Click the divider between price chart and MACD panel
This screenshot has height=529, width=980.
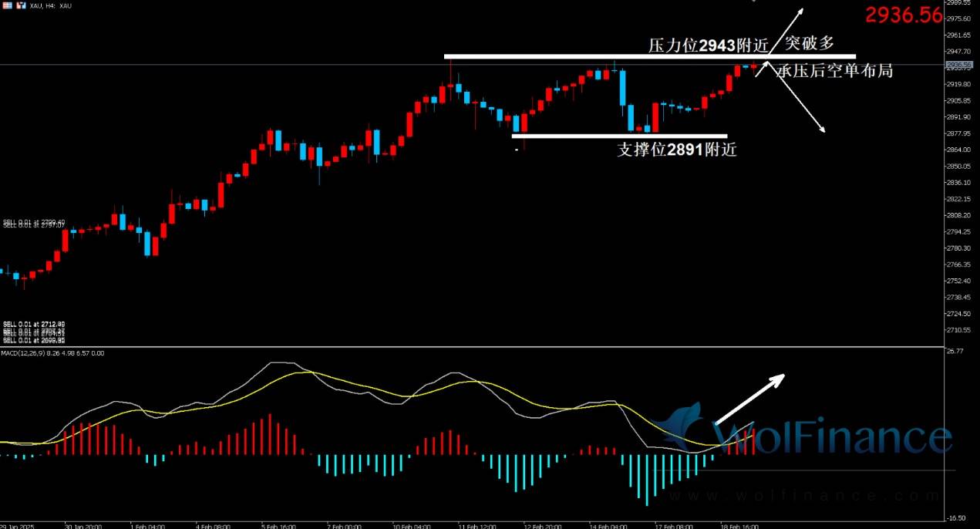pos(463,347)
